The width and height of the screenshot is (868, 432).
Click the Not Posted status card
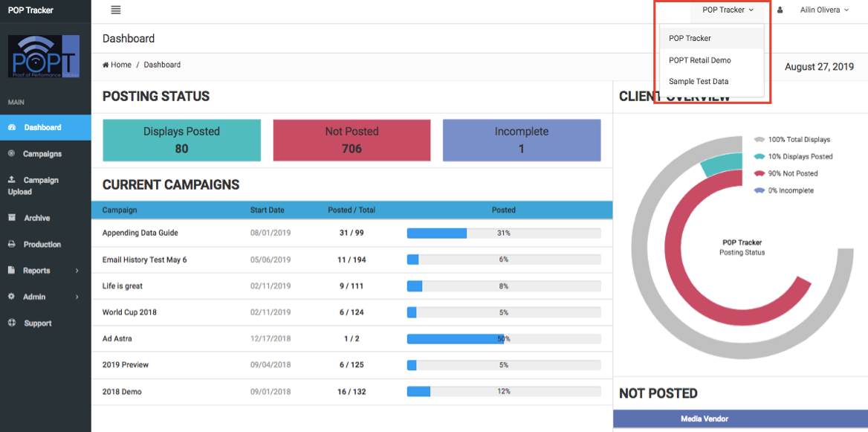[352, 140]
